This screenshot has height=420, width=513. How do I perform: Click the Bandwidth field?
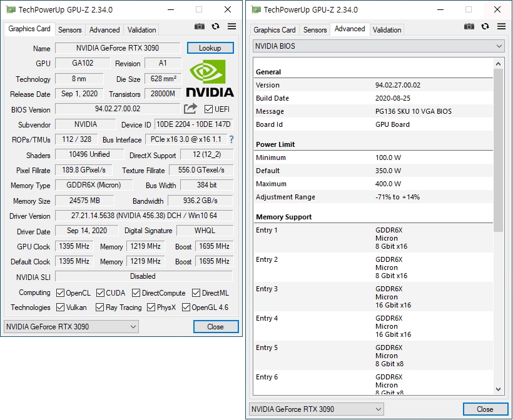tap(200, 201)
